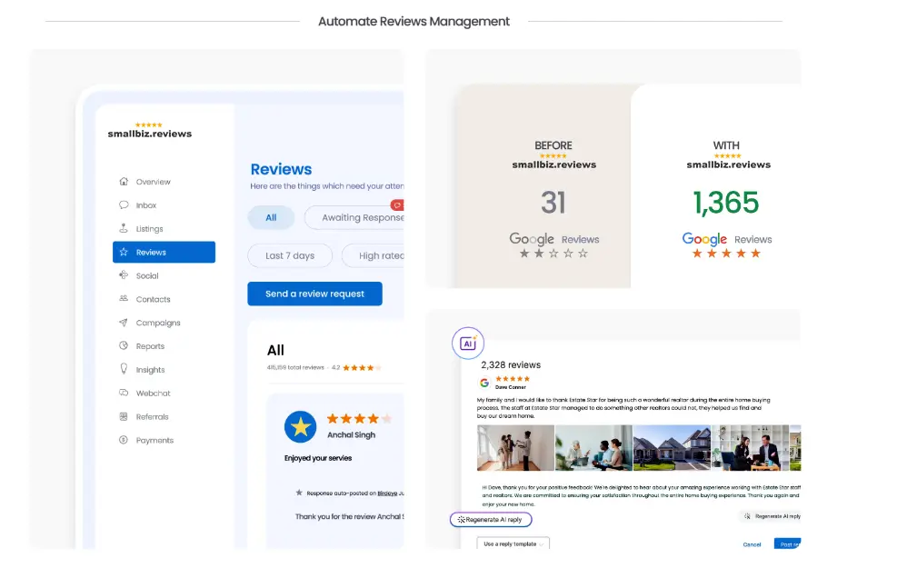Click Cancel on the reply editor
This screenshot has width=897, height=588.
[x=752, y=544]
